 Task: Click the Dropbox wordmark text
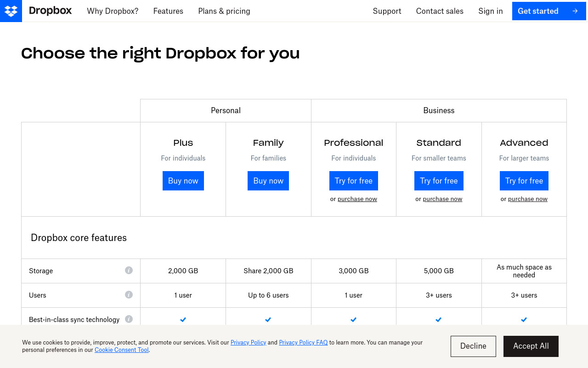click(x=50, y=11)
